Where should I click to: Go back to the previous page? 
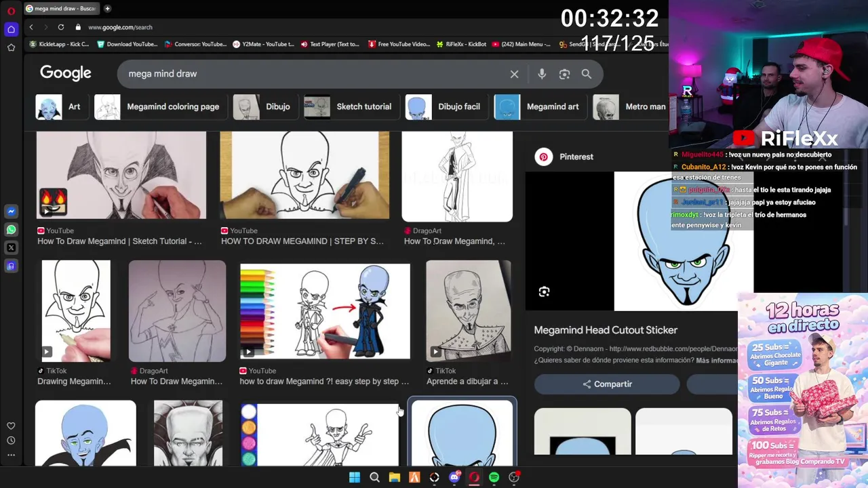(31, 27)
